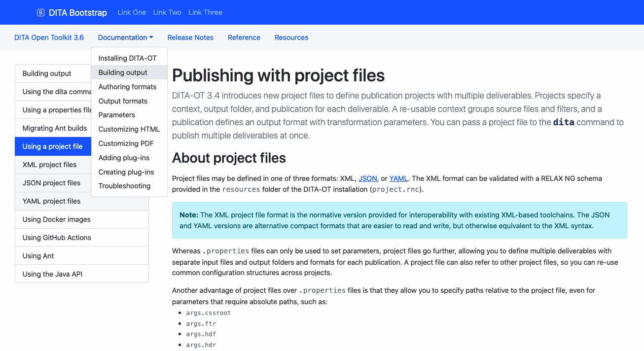Follow the JSON hyperlink in text
The image size is (644, 351).
click(x=367, y=178)
